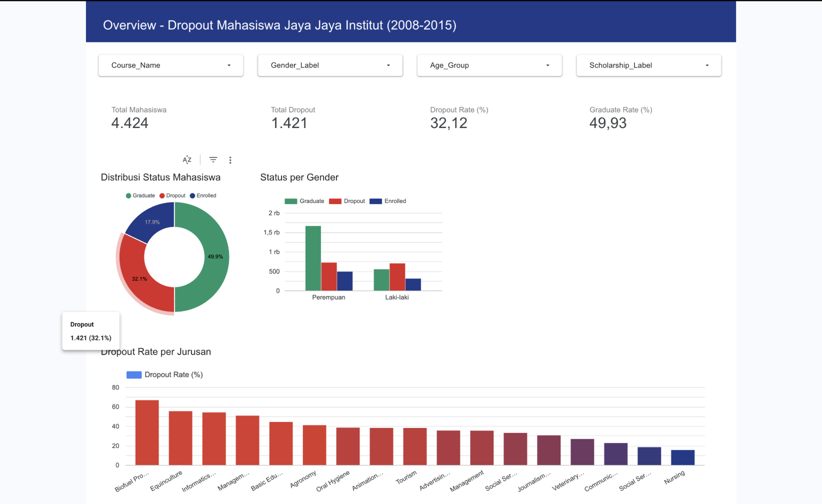Click the Oral Hygiene bar in dropout chart

click(348, 446)
